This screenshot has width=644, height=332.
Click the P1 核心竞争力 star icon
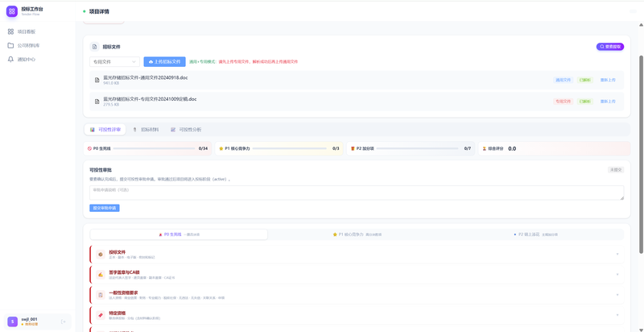221,148
